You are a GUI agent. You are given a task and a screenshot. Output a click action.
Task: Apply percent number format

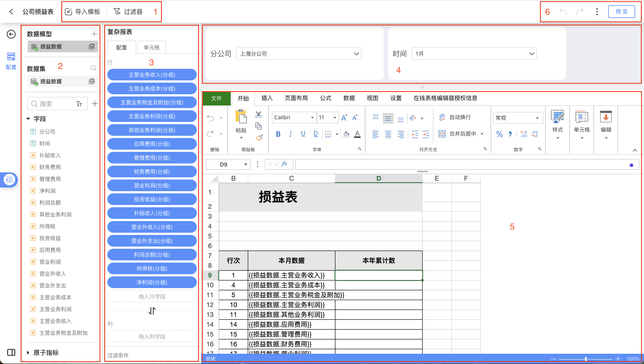(x=500, y=134)
